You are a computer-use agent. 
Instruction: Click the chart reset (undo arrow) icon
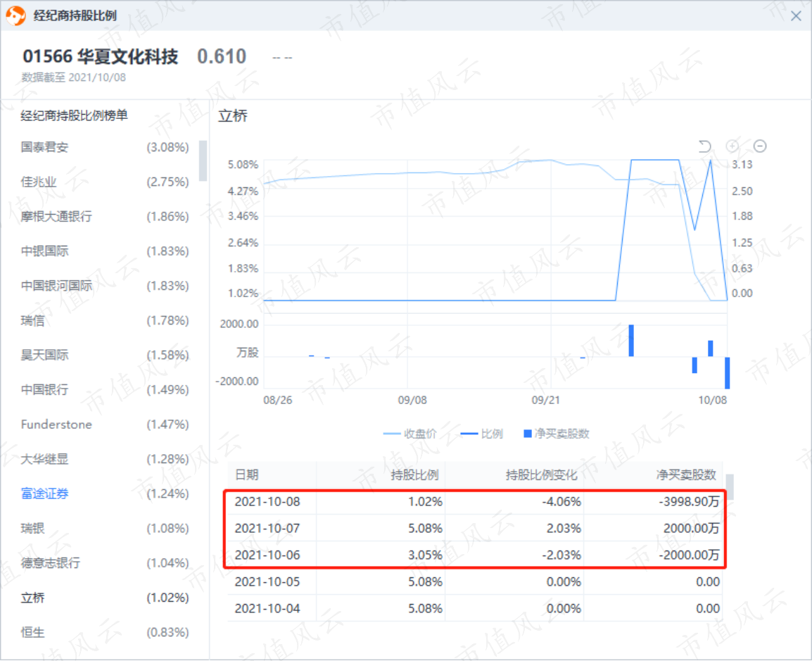click(x=705, y=146)
